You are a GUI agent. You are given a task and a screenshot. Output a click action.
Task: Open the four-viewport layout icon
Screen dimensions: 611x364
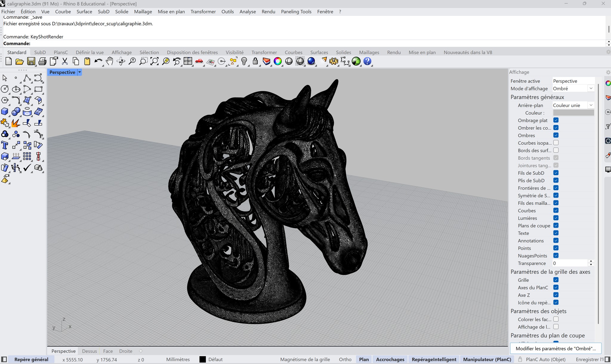point(188,61)
